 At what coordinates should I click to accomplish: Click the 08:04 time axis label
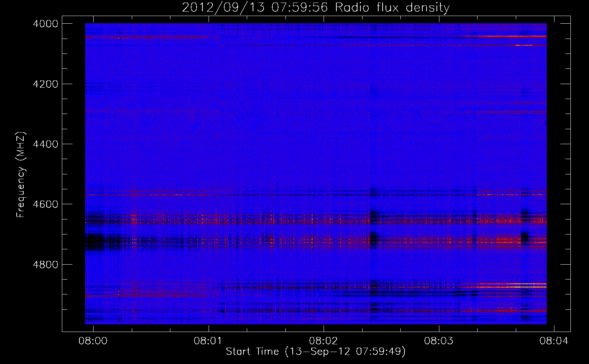(554, 341)
